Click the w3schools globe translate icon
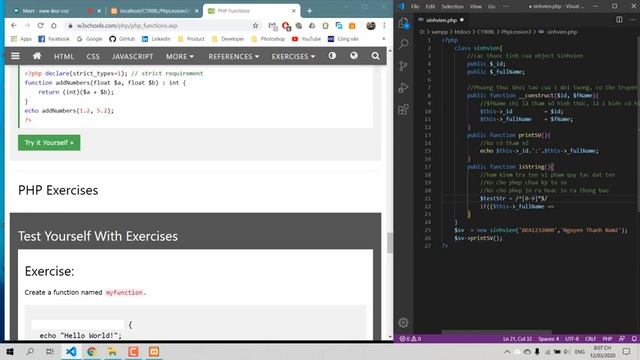Viewport: 640px width, 360px height. click(x=354, y=56)
